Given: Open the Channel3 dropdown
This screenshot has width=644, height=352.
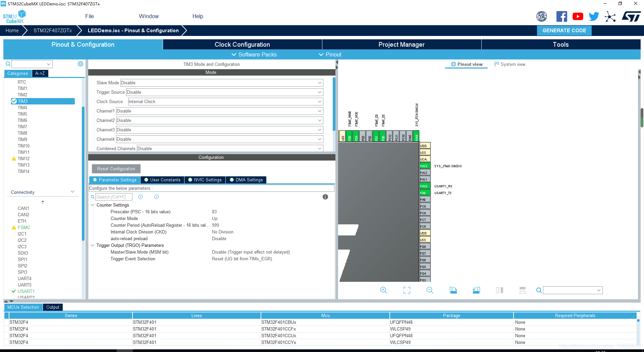Looking at the screenshot, I should 219,130.
